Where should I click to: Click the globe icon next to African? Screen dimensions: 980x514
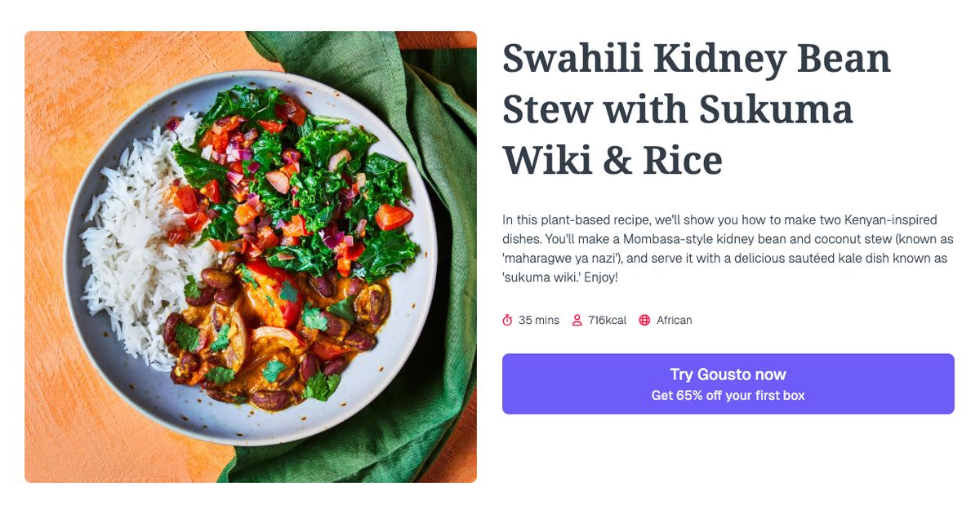(x=645, y=320)
